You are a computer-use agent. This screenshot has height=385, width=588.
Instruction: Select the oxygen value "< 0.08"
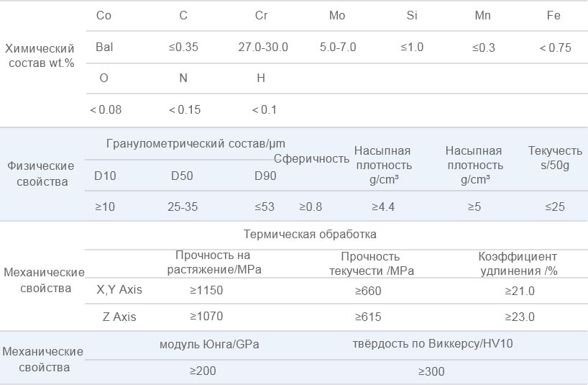click(106, 109)
